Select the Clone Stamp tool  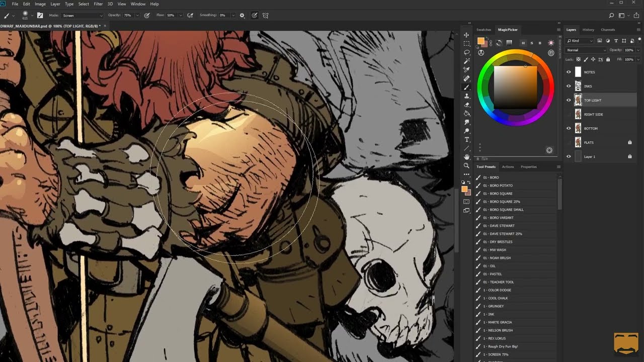point(466,96)
